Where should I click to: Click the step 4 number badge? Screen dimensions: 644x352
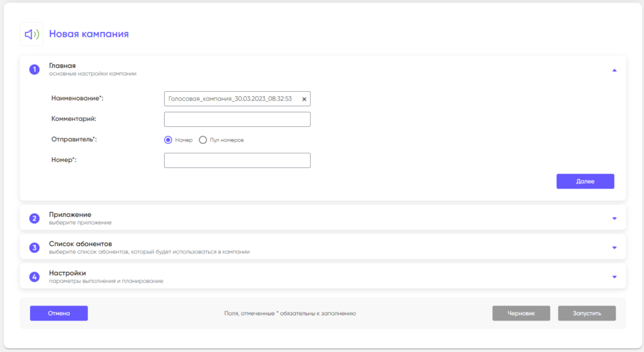(35, 277)
